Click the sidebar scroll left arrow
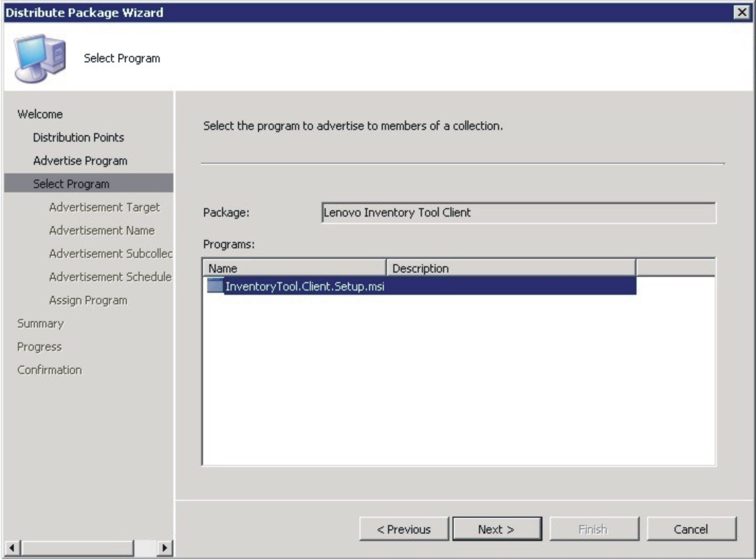The image size is (756, 560). [x=12, y=547]
